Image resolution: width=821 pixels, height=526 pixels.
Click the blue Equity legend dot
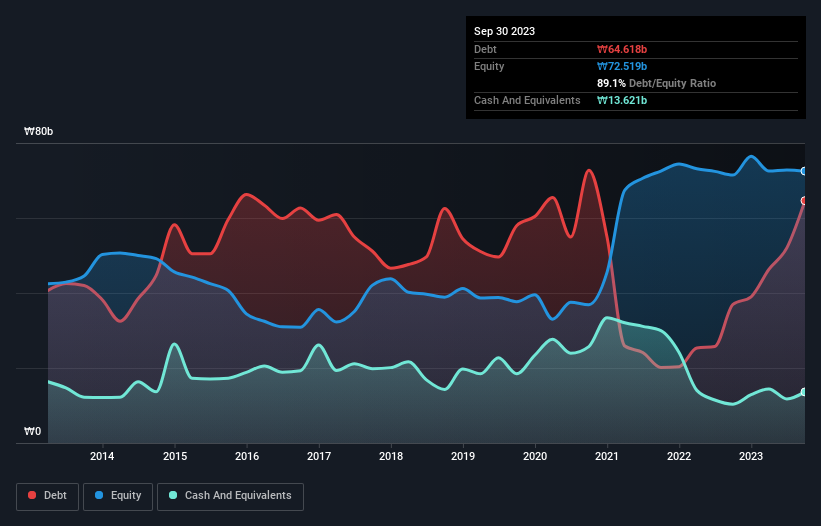[x=98, y=495]
